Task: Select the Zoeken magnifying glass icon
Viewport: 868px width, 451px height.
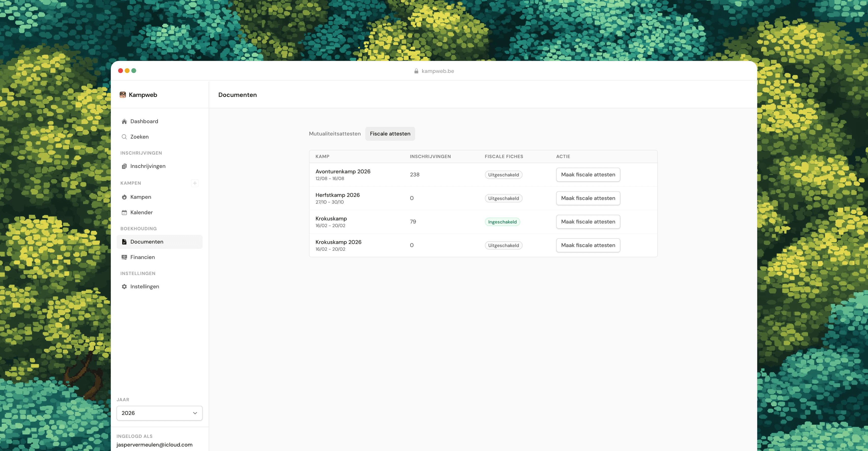Action: [124, 136]
